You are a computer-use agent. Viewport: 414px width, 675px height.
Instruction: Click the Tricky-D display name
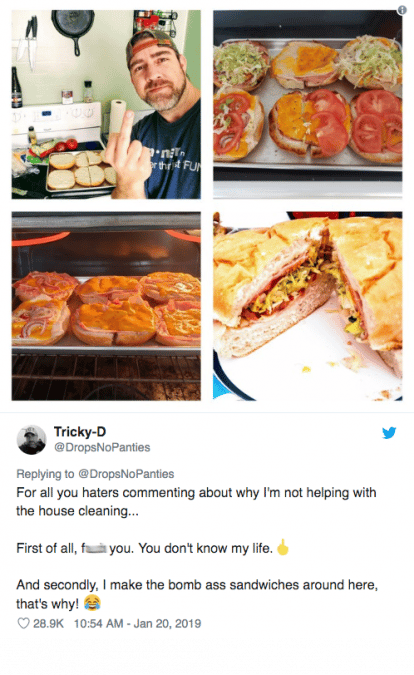[x=80, y=431]
